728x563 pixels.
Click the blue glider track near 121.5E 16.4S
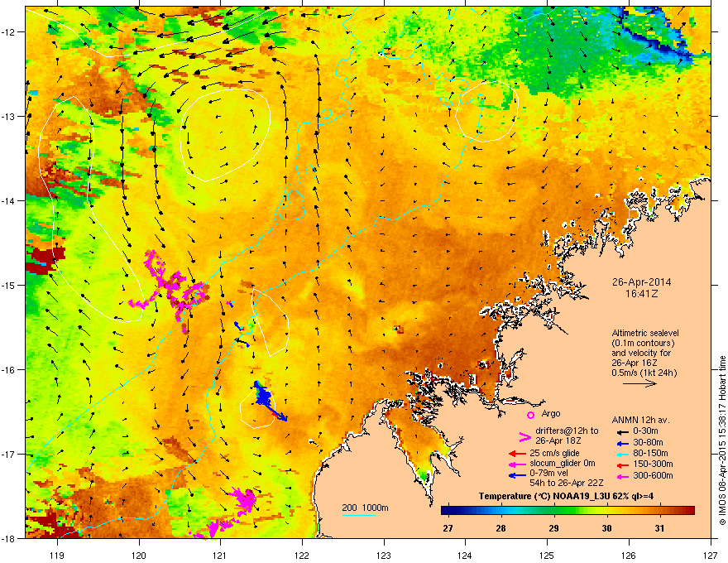[x=264, y=395]
